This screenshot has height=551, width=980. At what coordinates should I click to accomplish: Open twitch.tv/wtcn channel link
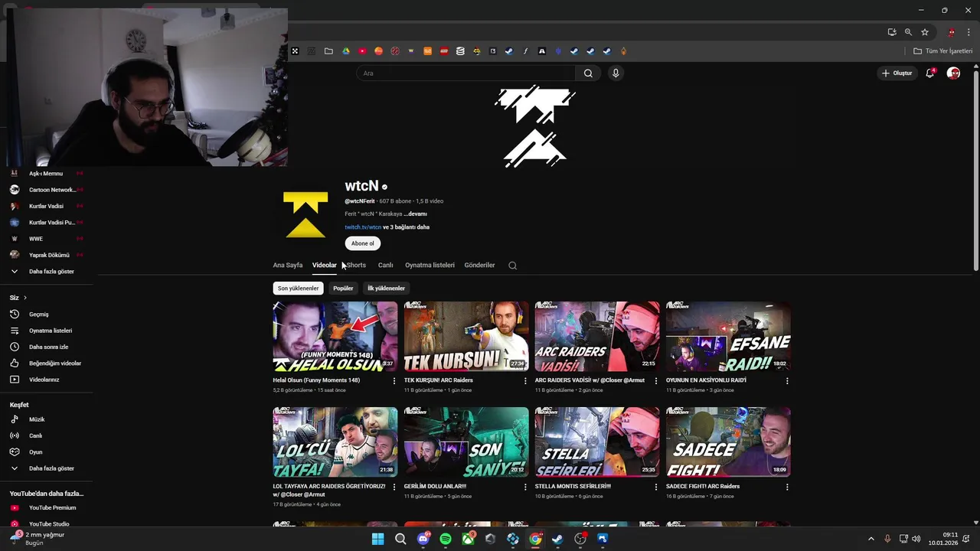tap(363, 227)
